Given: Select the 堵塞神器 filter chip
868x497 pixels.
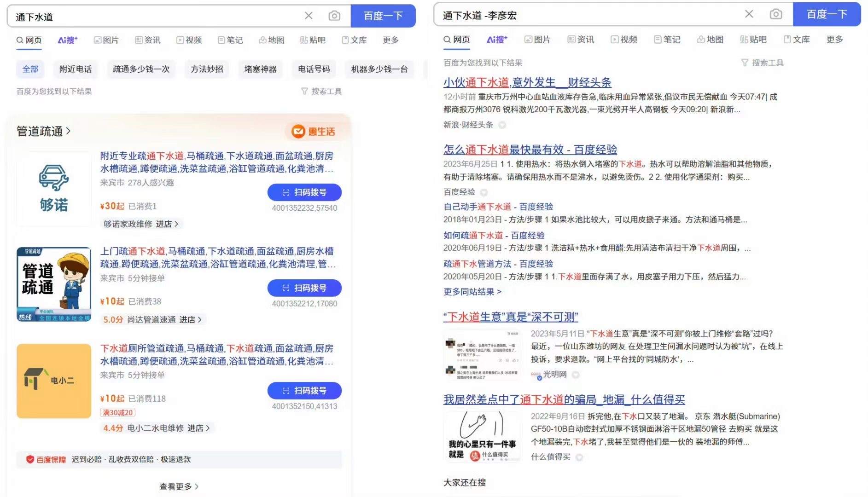Looking at the screenshot, I should tap(260, 69).
